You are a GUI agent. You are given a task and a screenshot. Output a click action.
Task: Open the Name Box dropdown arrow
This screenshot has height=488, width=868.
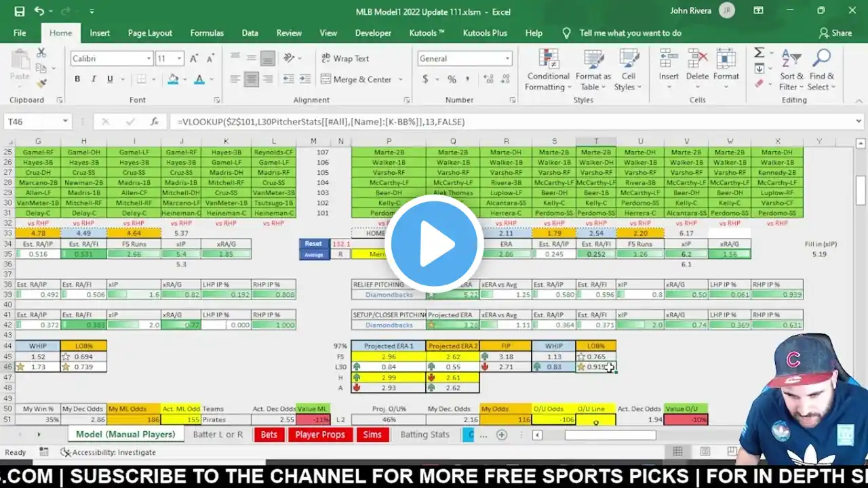point(65,122)
